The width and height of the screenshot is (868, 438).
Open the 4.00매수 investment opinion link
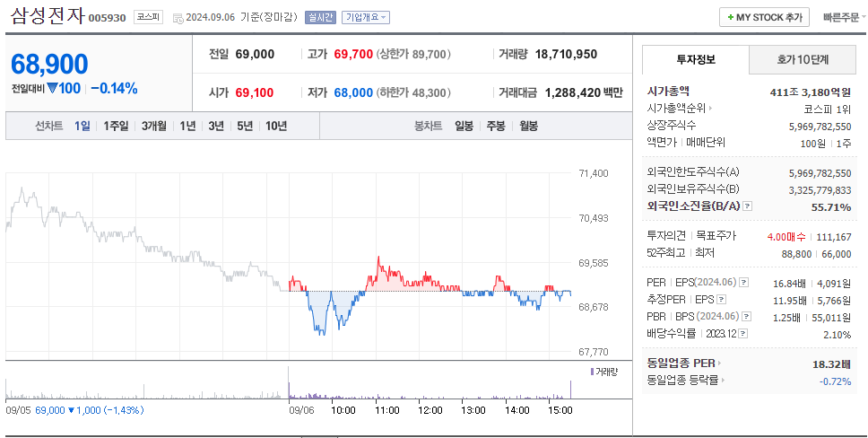click(786, 237)
